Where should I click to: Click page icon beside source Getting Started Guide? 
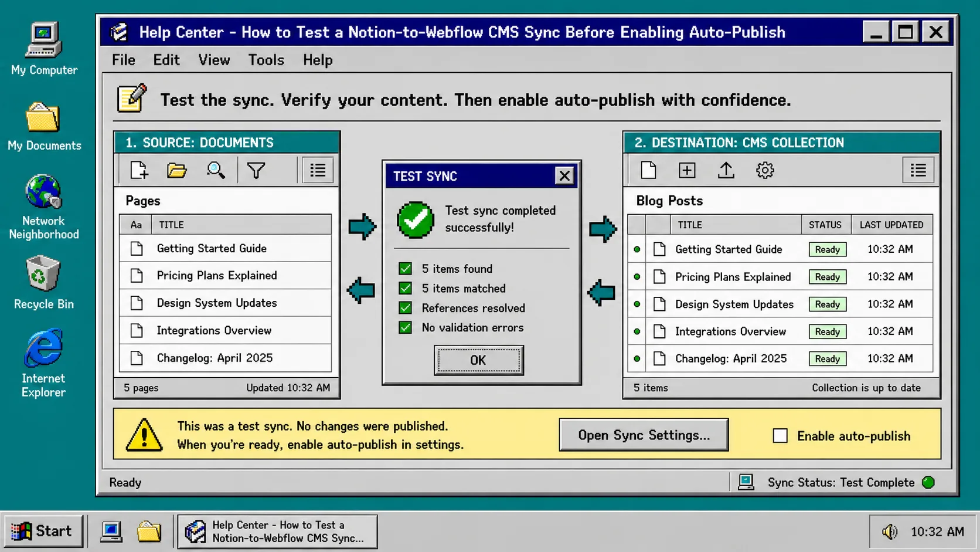click(137, 248)
